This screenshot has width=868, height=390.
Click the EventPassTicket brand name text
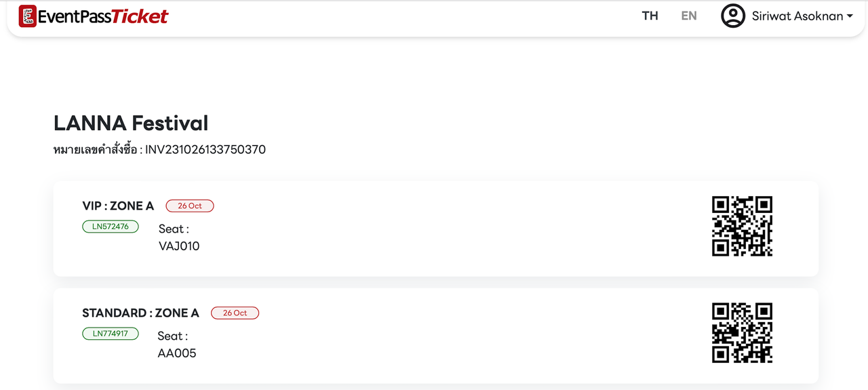tap(103, 16)
